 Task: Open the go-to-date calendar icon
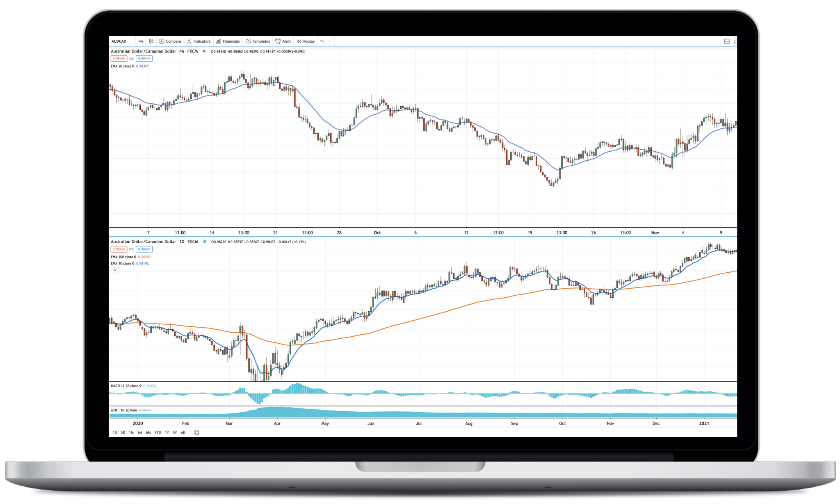coord(196,432)
